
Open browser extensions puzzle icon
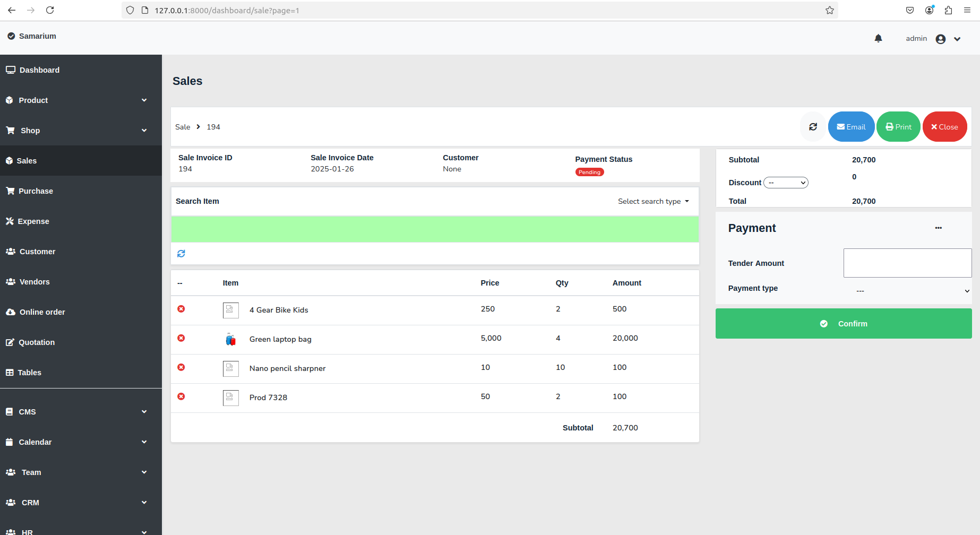(948, 10)
